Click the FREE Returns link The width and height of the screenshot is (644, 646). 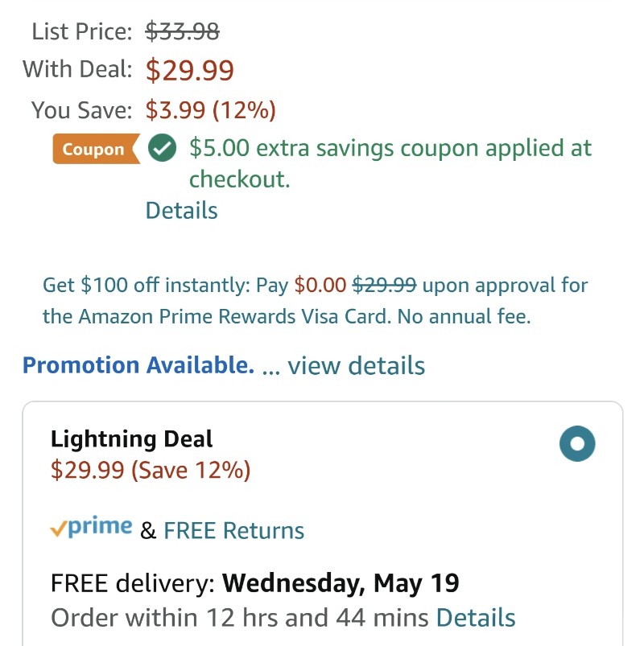point(233,530)
